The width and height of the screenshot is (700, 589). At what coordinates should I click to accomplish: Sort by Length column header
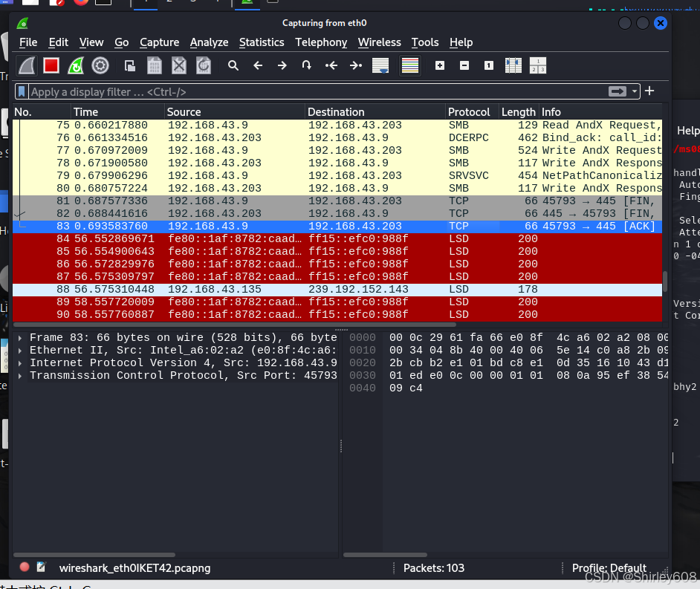click(519, 112)
